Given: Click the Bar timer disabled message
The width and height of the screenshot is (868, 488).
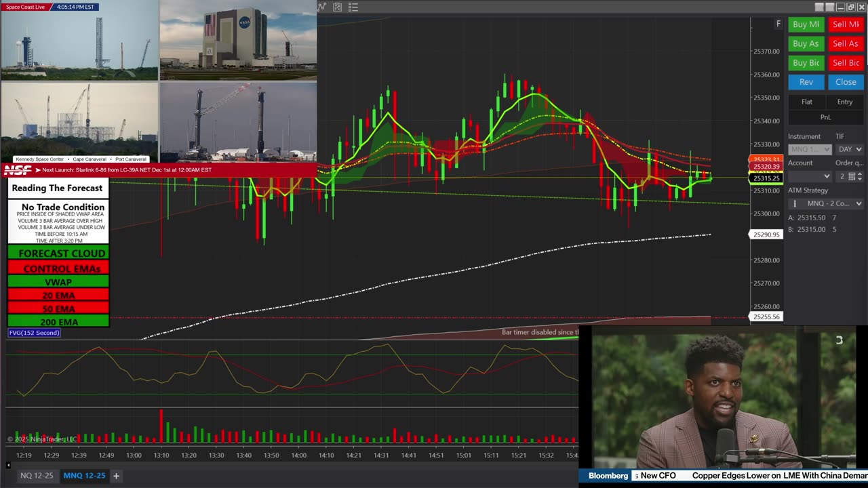Looking at the screenshot, I should click(540, 332).
